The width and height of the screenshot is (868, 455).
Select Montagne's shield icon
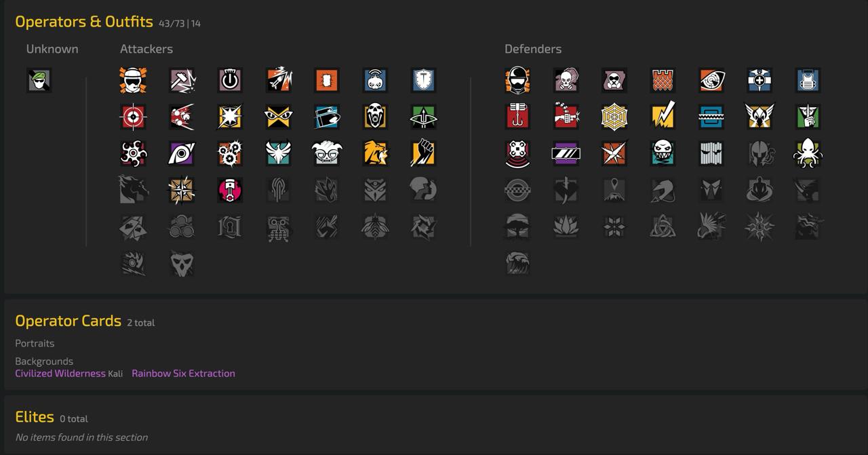(424, 80)
